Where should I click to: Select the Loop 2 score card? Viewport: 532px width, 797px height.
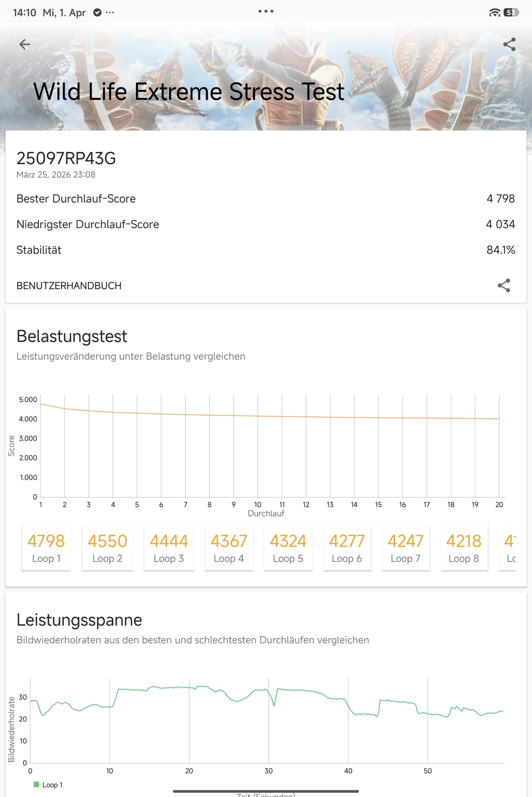pos(107,547)
